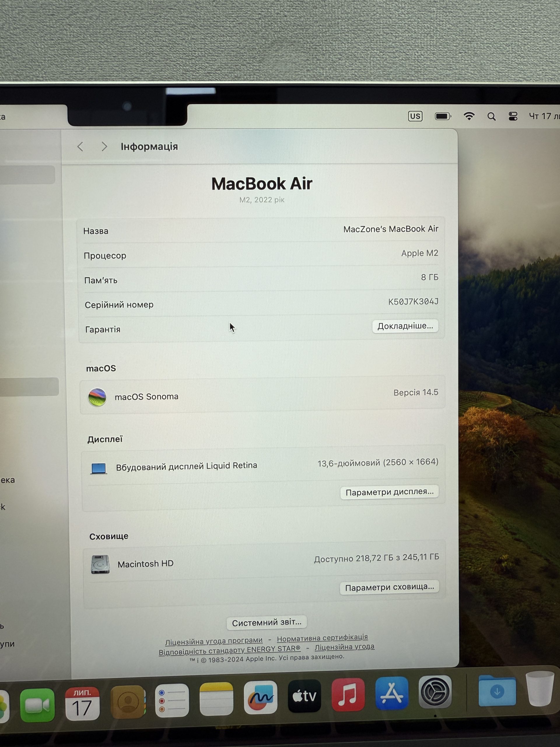Click the macOS Sonoma label
Screen dimensions: 560x747
[x=146, y=397]
